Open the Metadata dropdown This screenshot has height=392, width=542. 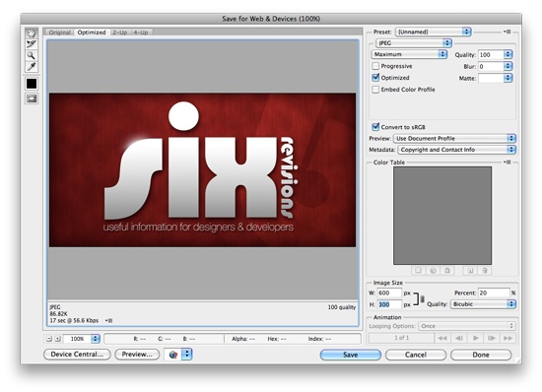point(456,150)
